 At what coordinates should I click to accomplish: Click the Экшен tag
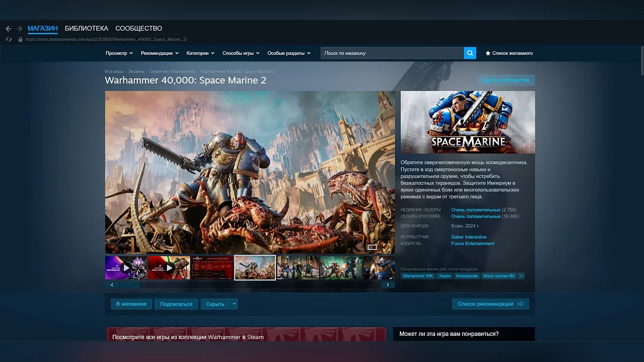tap(444, 276)
